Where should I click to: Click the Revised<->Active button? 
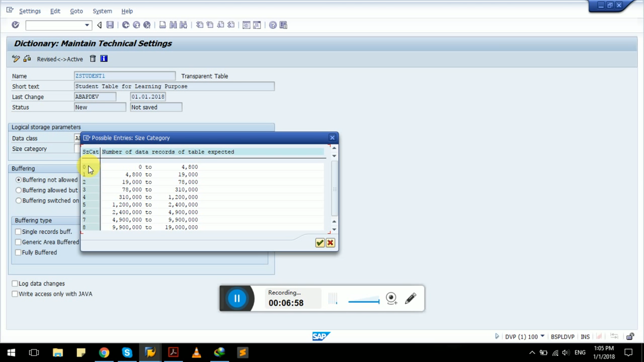click(60, 59)
